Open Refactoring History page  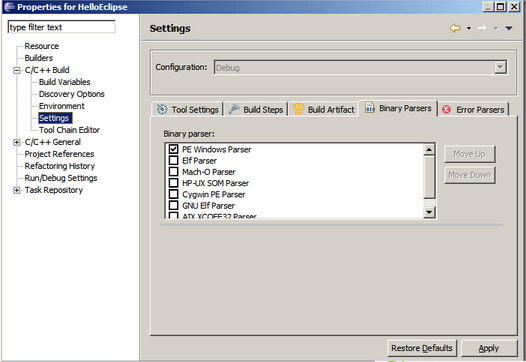pyautogui.click(x=59, y=166)
